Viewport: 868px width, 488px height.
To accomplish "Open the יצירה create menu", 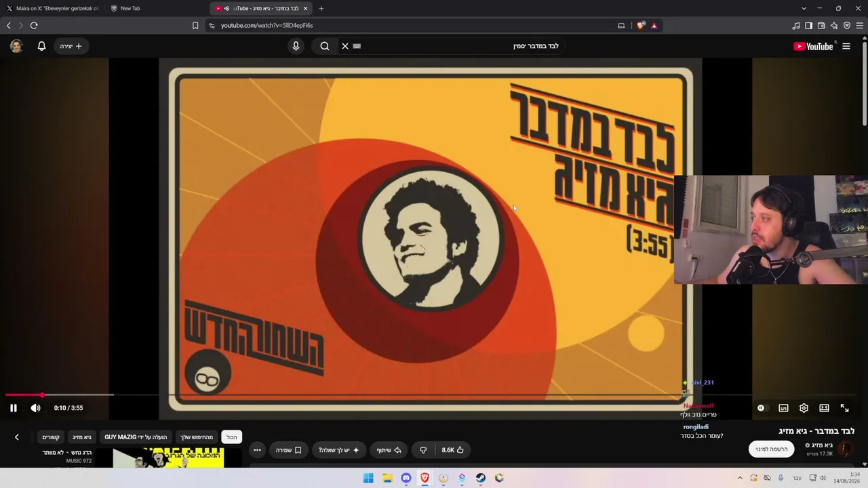I will (71, 46).
